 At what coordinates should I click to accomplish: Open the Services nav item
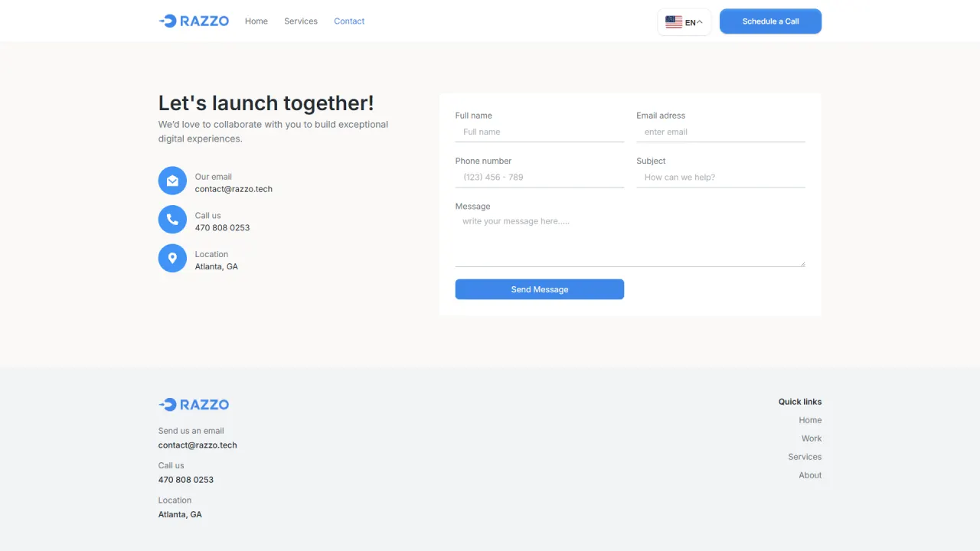[x=301, y=21]
